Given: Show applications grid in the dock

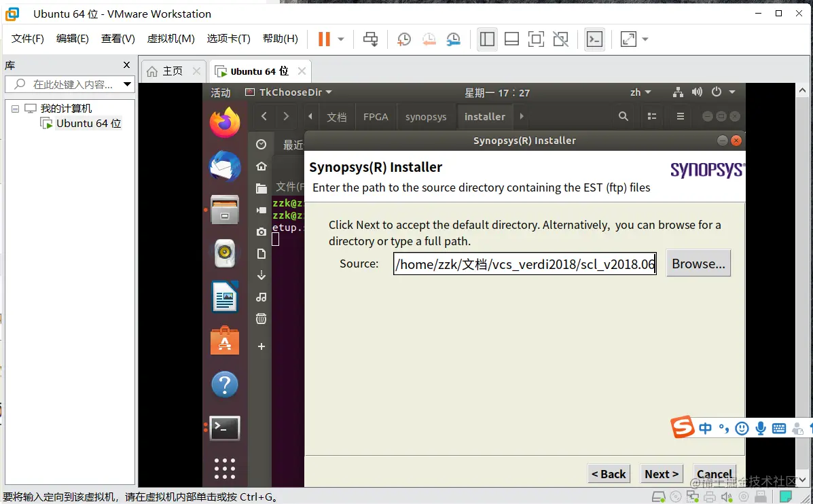Looking at the screenshot, I should (x=225, y=469).
